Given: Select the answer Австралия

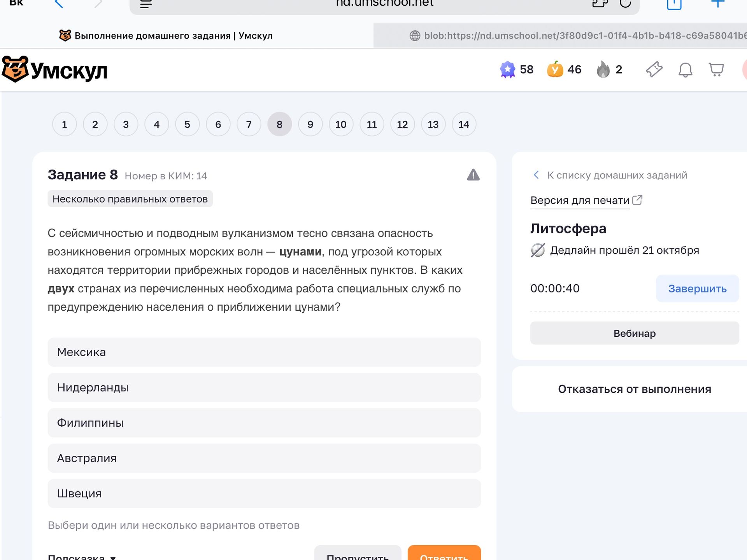Looking at the screenshot, I should (264, 458).
